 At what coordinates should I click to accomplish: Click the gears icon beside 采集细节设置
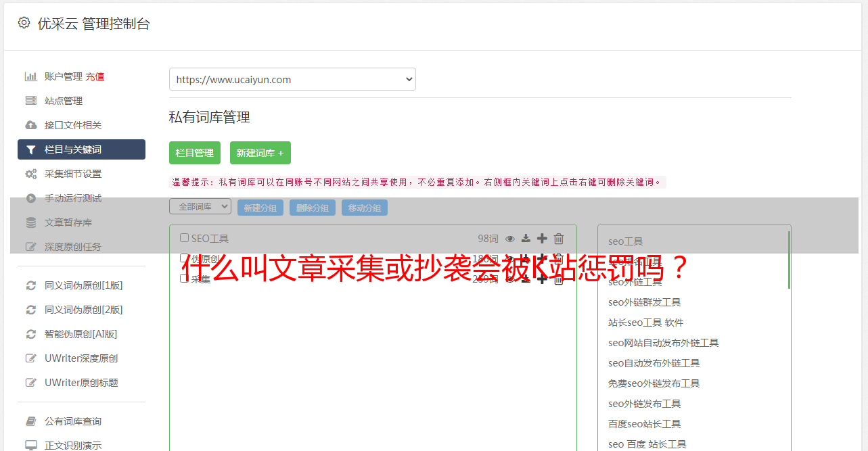coord(30,174)
